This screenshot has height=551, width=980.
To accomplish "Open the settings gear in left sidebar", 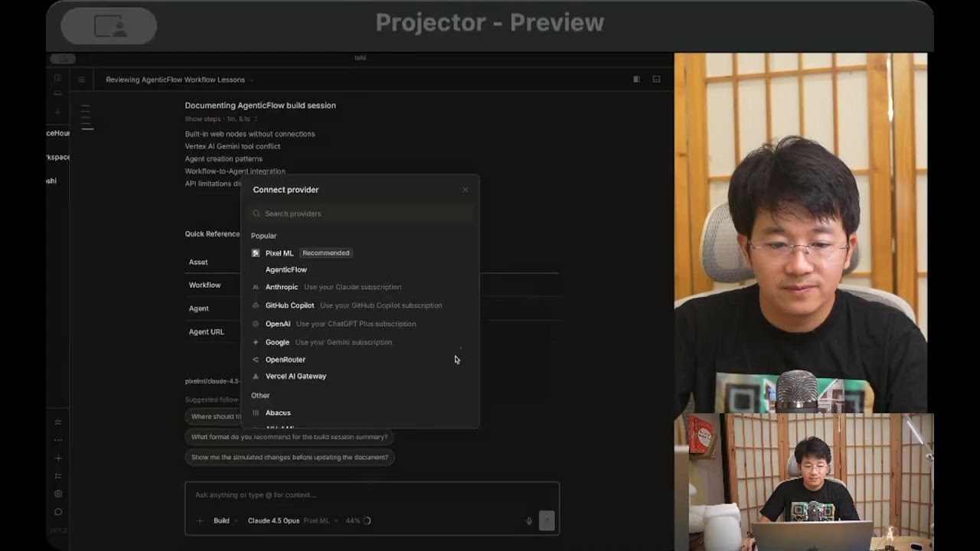I will (x=58, y=494).
